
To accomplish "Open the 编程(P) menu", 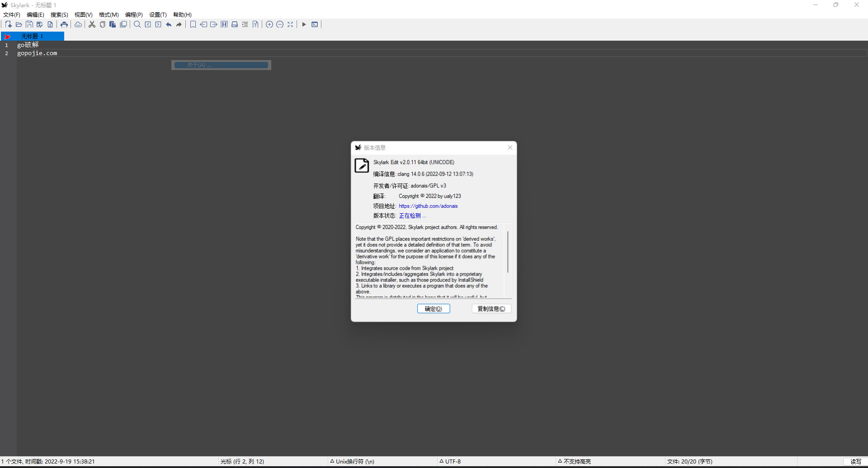I will 134,15.
